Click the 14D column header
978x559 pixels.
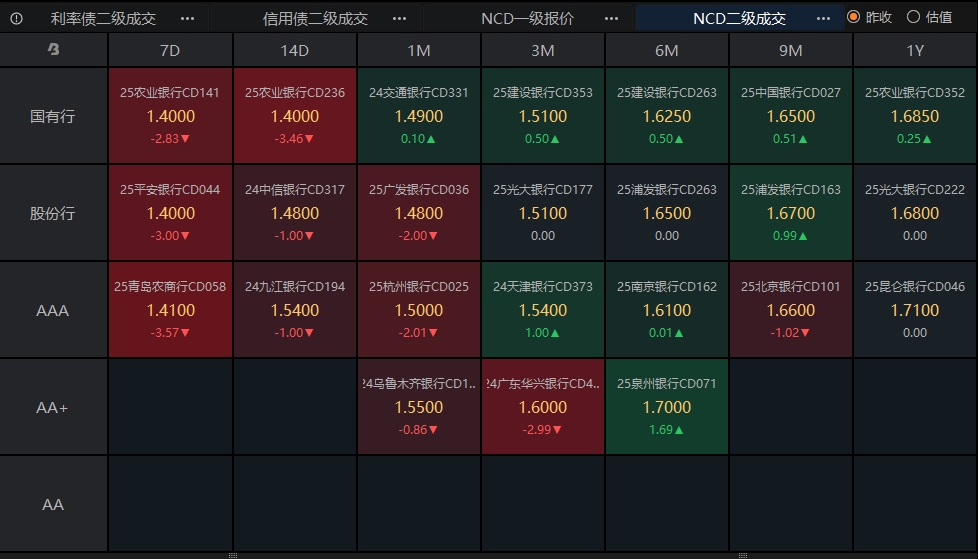point(294,50)
